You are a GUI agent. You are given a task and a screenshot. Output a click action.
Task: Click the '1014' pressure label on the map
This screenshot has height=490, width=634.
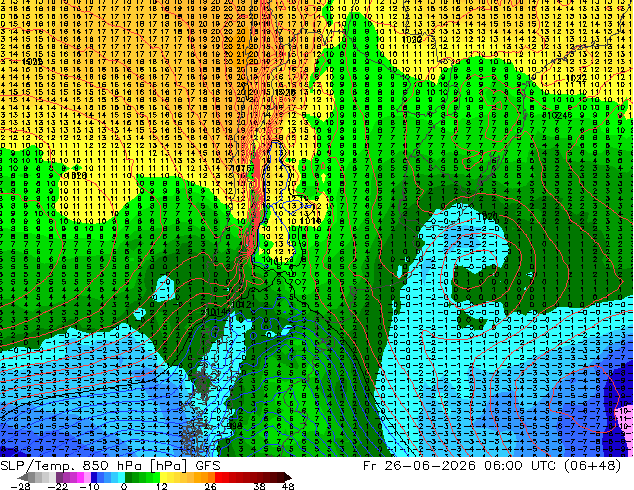pyautogui.click(x=215, y=312)
